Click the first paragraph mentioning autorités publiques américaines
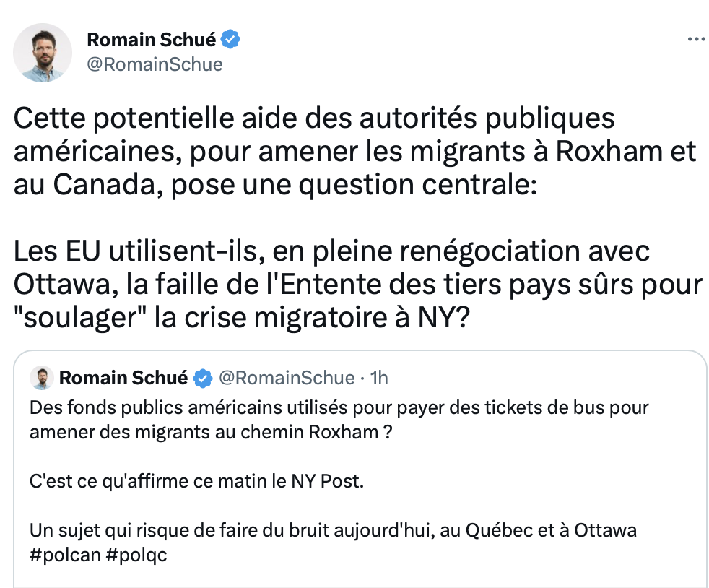This screenshot has height=588, width=709. tap(354, 152)
